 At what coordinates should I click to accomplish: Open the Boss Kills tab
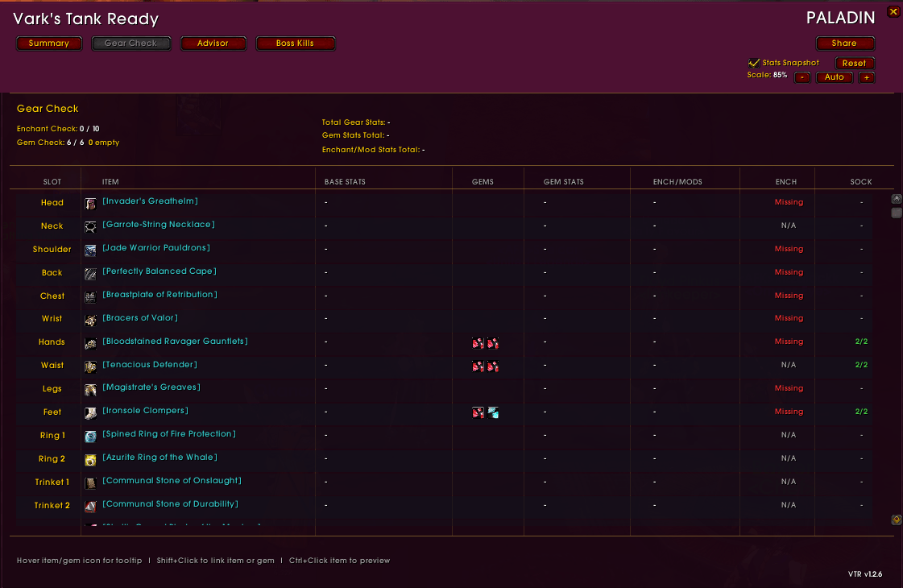[295, 43]
